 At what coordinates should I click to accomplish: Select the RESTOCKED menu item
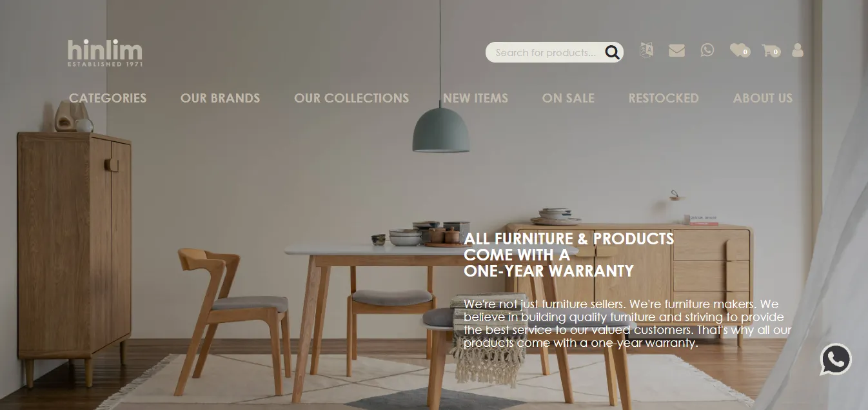tap(664, 98)
